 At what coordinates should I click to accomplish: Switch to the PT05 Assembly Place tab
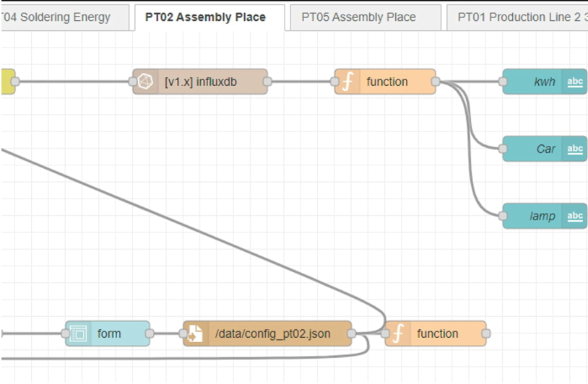pos(358,17)
